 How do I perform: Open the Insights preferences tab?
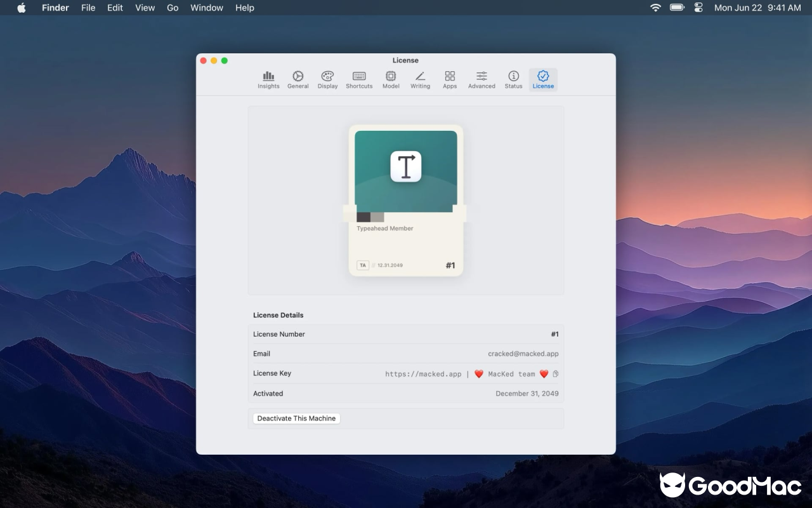pyautogui.click(x=268, y=80)
